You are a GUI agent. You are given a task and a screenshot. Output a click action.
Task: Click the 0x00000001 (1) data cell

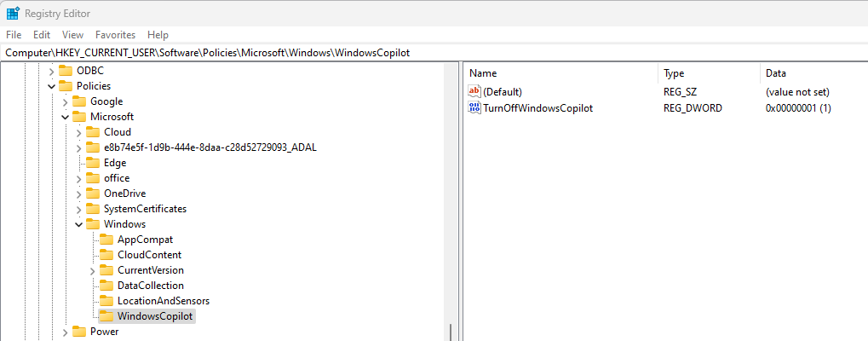[798, 108]
